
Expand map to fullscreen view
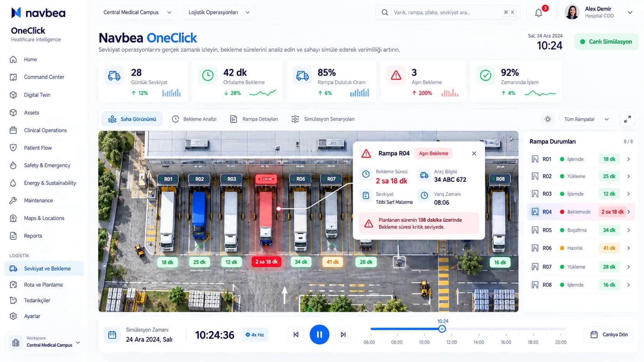pyautogui.click(x=627, y=119)
